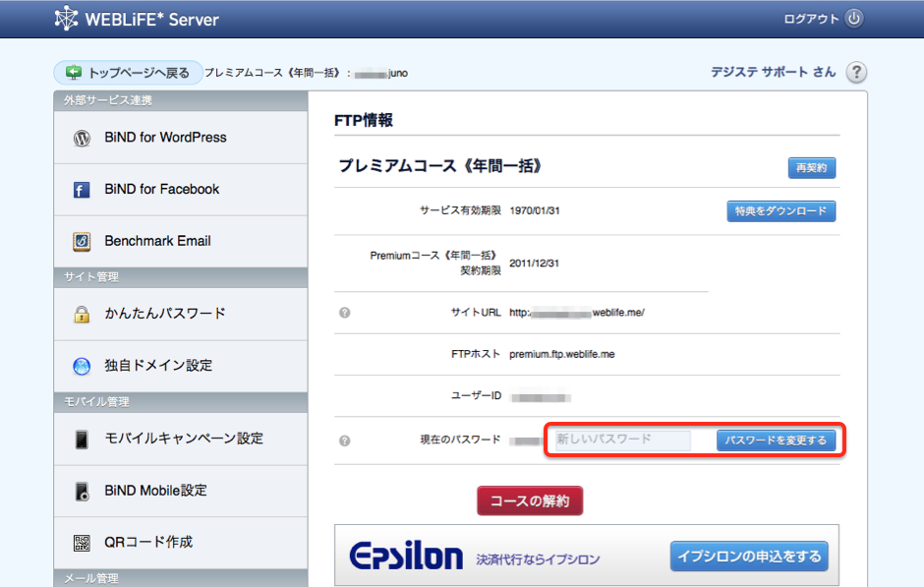Image resolution: width=924 pixels, height=587 pixels.
Task: Open help via top-right question mark icon
Action: [856, 73]
